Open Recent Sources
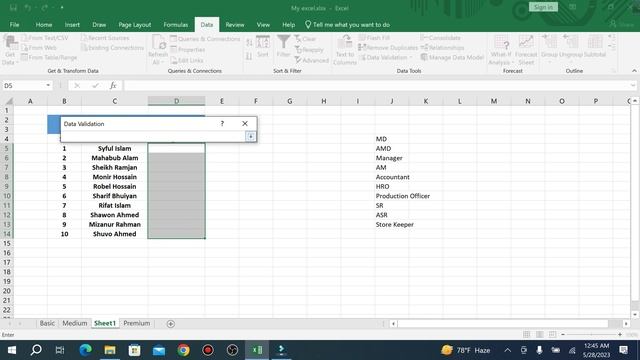This screenshot has width=640, height=360. pos(105,38)
